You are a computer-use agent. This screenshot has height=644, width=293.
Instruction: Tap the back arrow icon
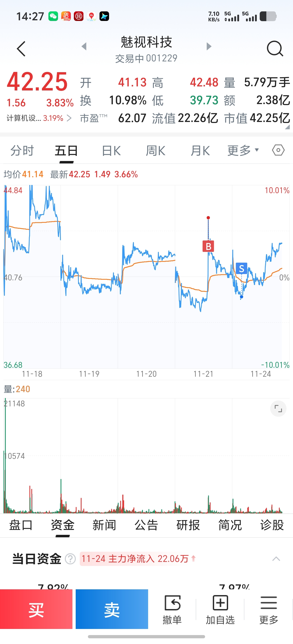pyautogui.click(x=21, y=49)
